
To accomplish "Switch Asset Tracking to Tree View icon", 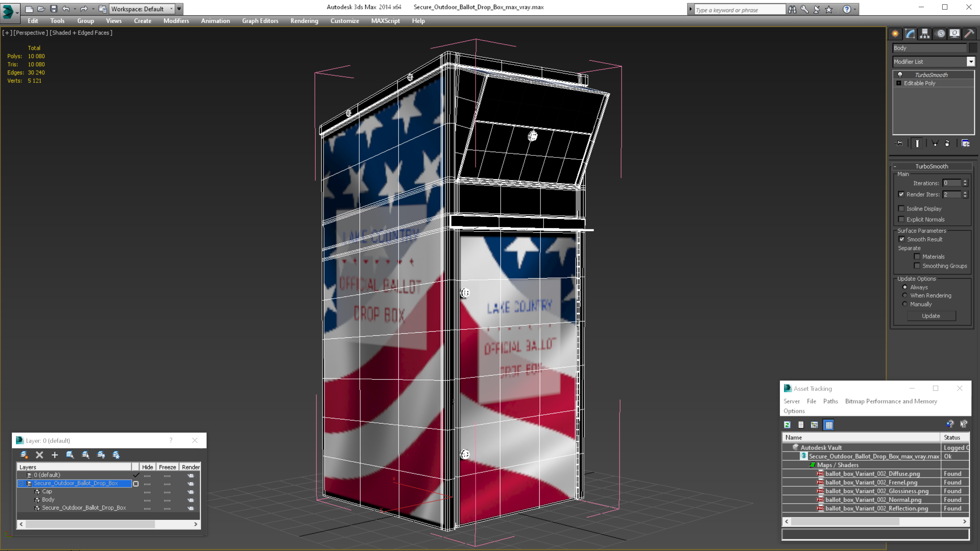I will point(815,425).
